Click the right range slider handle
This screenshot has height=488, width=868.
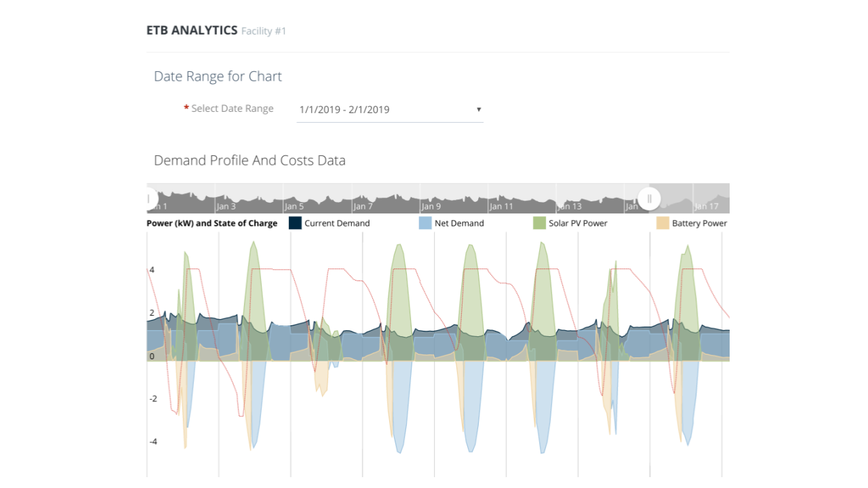(649, 199)
